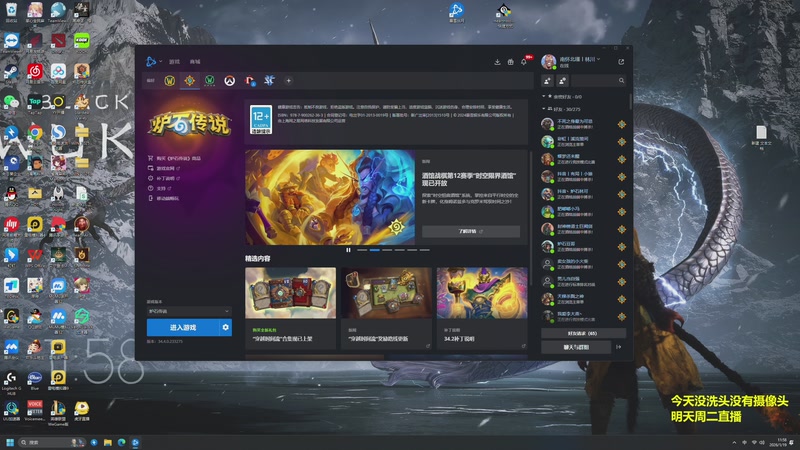Viewport: 800px width, 450px height.
Task: Open the Battle.net desktop shortcut at top
Action: 456,12
